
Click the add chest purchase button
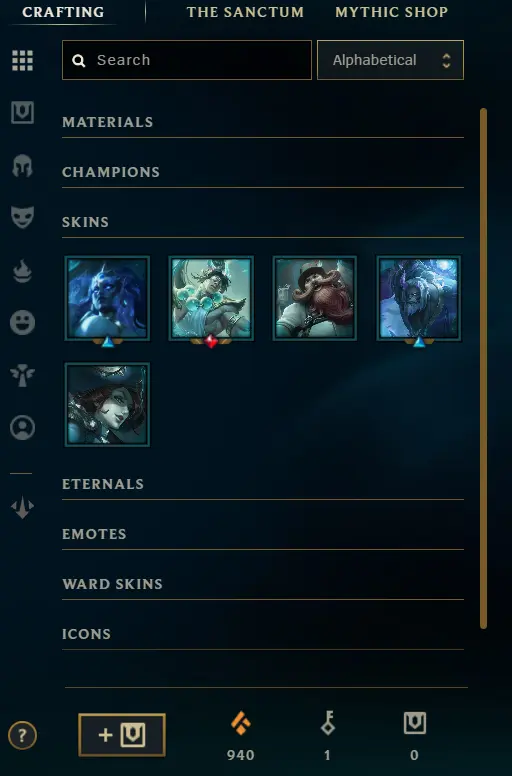click(x=122, y=735)
